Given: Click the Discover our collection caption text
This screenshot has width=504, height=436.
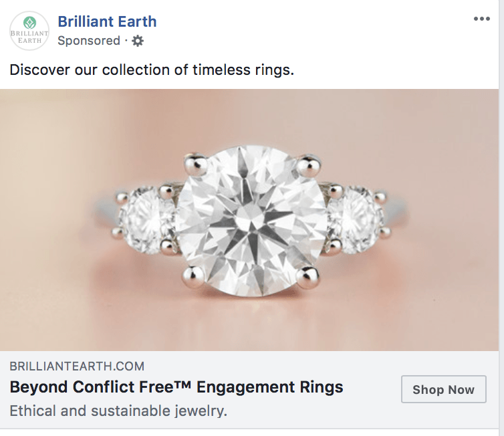Looking at the screenshot, I should 152,70.
